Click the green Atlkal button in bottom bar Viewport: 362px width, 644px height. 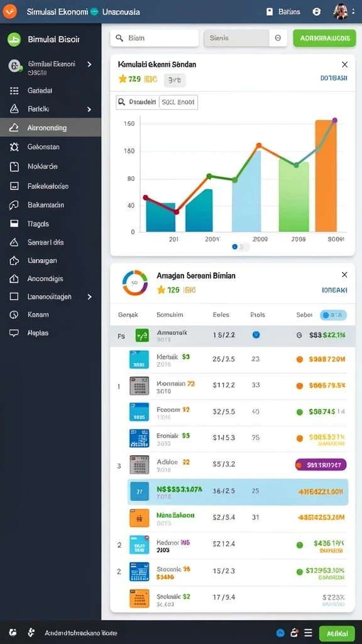337,633
